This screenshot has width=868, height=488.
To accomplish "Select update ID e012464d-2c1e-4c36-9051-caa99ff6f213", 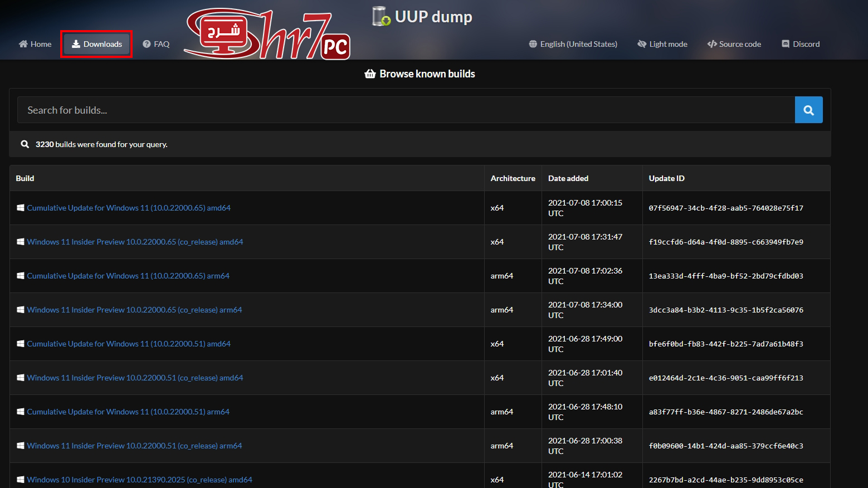I will point(726,378).
